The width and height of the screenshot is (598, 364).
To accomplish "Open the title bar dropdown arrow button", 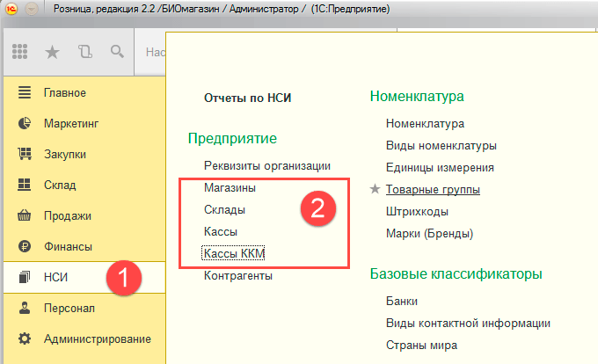I will pyautogui.click(x=32, y=9).
